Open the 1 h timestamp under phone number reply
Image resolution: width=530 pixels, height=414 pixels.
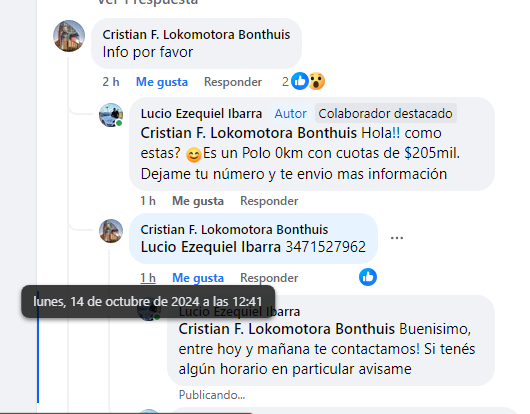148,278
